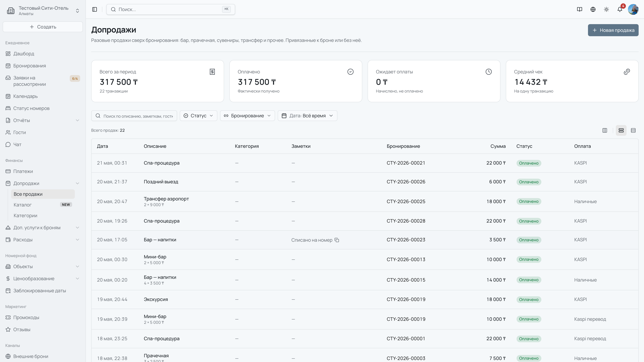Toggle the light/dark theme sun icon
Viewport: 644px width, 362px height.
[x=606, y=10]
